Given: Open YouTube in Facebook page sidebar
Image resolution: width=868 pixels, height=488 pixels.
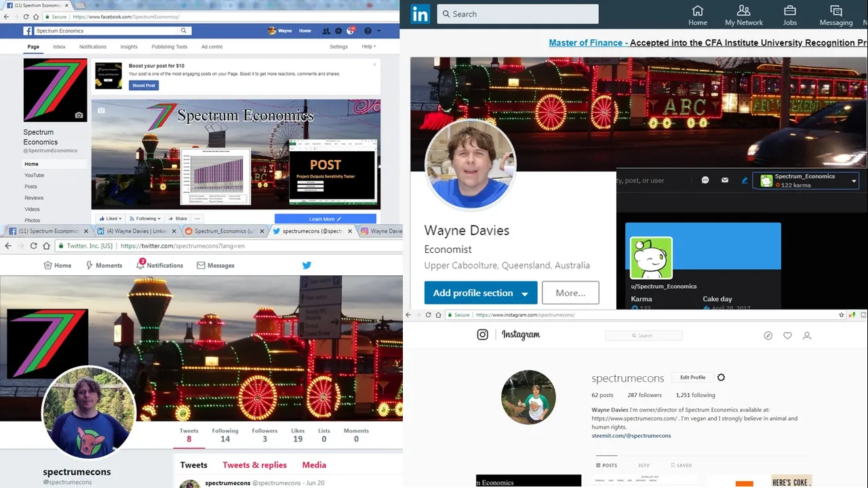Looking at the screenshot, I should click(35, 176).
